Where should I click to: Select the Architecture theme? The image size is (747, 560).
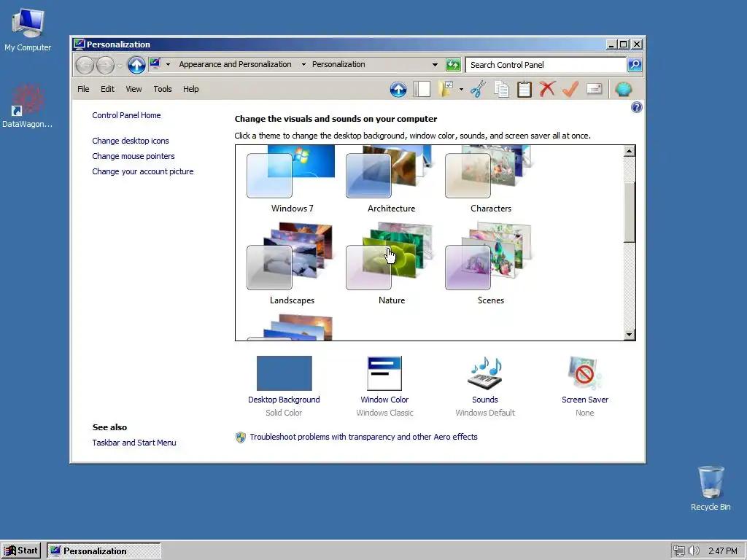click(391, 179)
